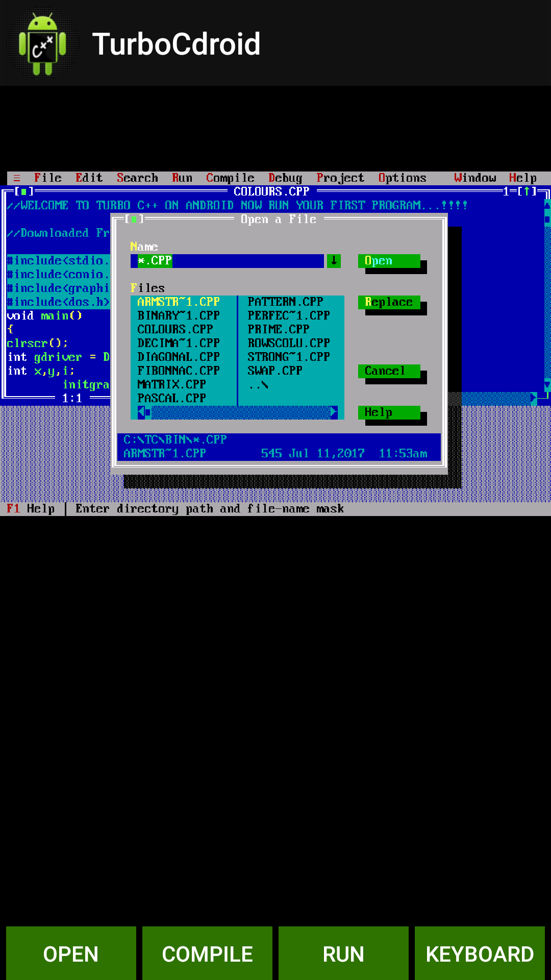Image resolution: width=551 pixels, height=980 pixels.
Task: Close the COLOURS.CPP editor window box
Action: click(23, 192)
